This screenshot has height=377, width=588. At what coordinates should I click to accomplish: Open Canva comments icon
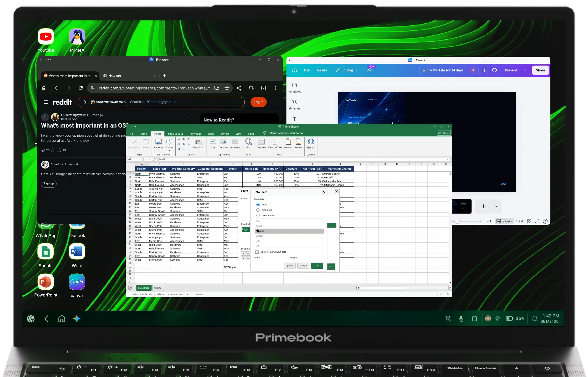[x=495, y=70]
